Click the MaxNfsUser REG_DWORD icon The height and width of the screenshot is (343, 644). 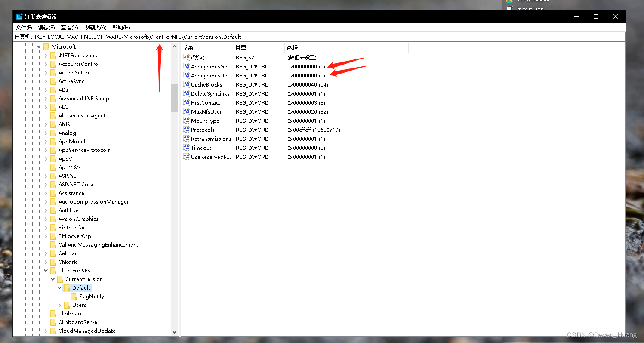click(186, 111)
